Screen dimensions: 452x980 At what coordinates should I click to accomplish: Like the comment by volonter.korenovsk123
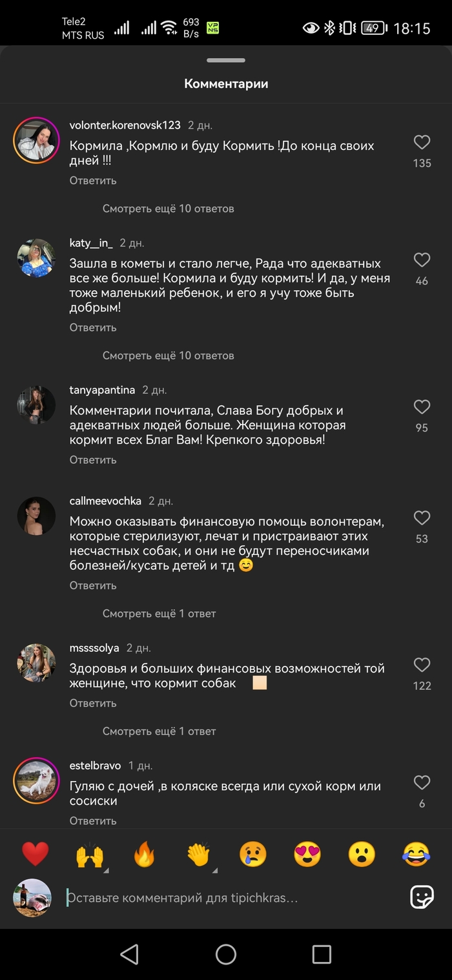click(x=422, y=141)
